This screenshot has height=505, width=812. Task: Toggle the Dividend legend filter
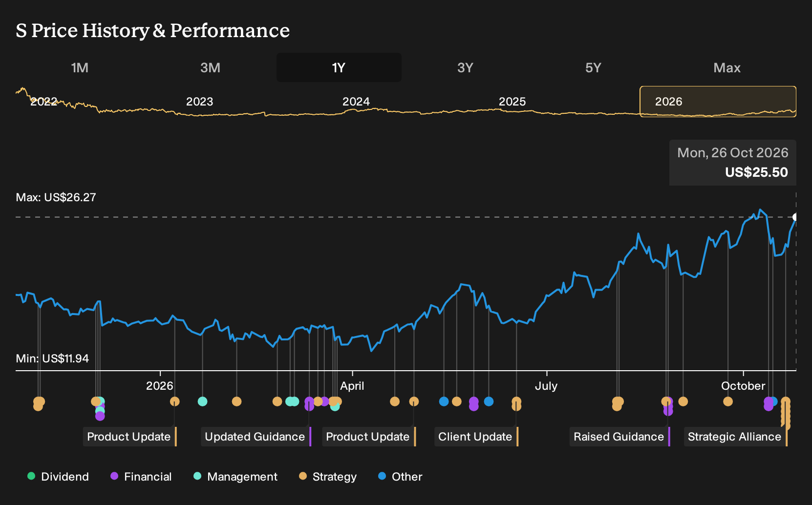click(x=58, y=476)
